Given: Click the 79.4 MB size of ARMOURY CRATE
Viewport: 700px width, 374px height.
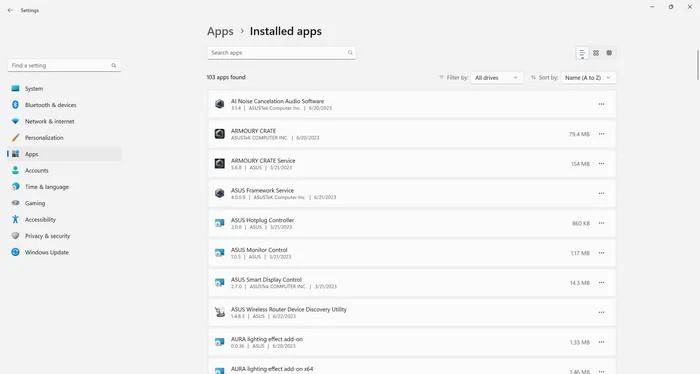Looking at the screenshot, I should 579,134.
